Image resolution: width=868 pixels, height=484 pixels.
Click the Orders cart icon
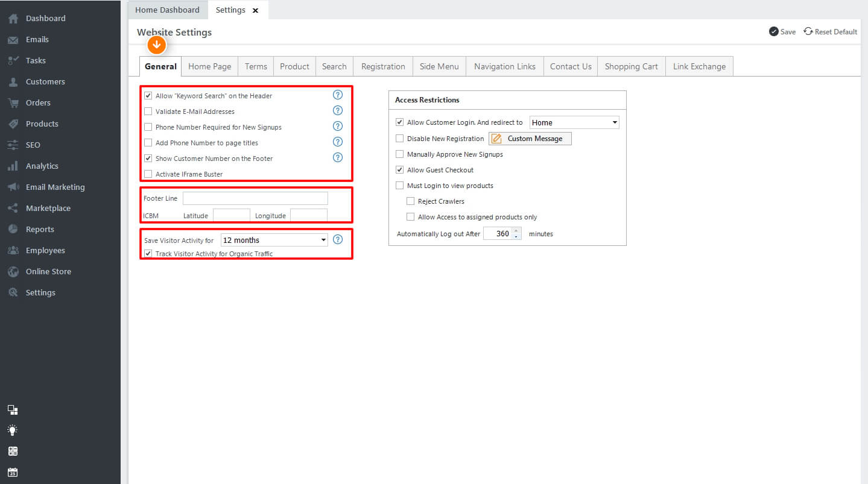point(13,103)
